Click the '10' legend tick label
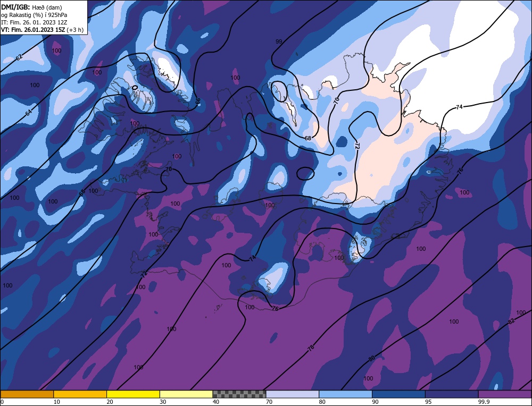Viewport: 532px width, 406px height. pyautogui.click(x=56, y=402)
